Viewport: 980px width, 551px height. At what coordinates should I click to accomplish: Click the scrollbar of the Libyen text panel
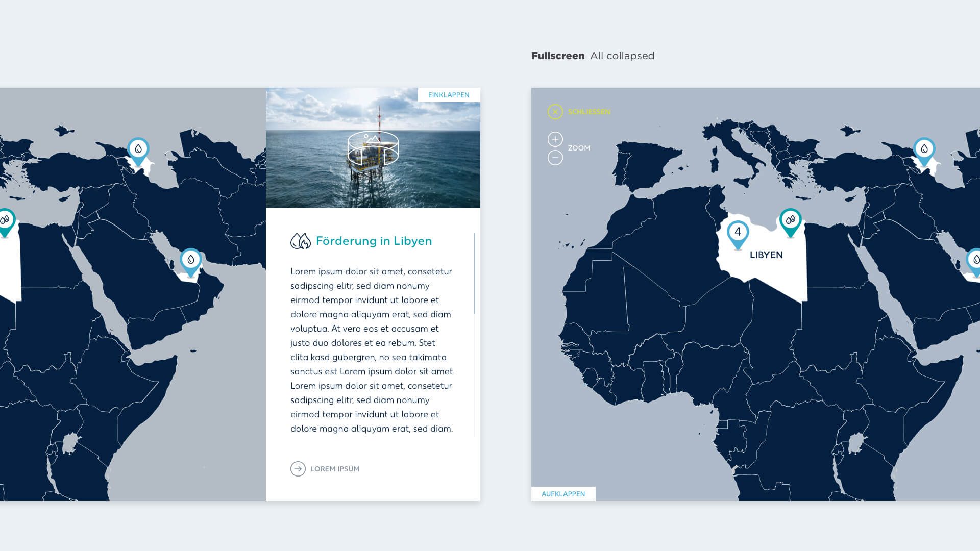pyautogui.click(x=474, y=273)
